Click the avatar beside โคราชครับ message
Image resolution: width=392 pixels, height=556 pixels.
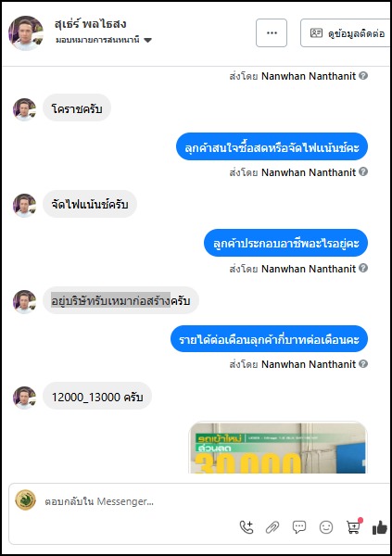click(x=24, y=109)
